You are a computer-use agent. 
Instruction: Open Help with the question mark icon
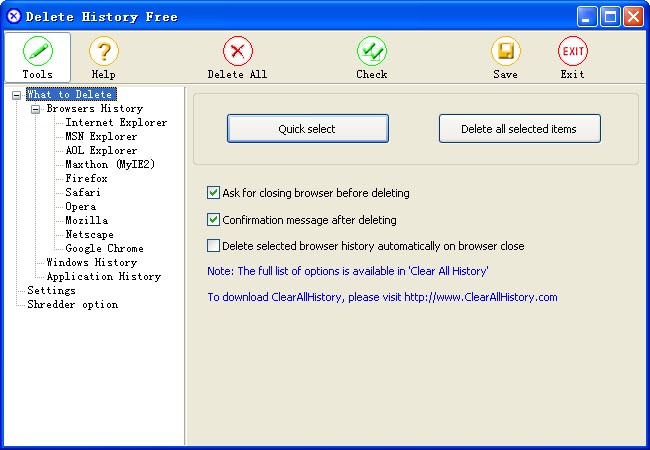[104, 51]
